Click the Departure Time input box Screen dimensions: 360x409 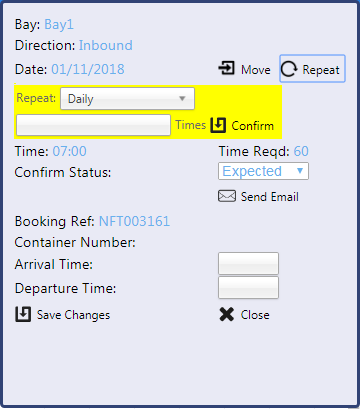[248, 287]
